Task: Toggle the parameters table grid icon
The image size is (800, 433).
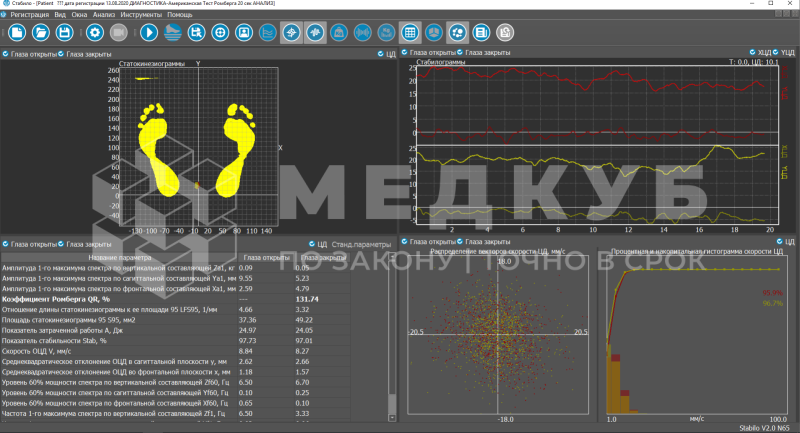Action: (410, 33)
